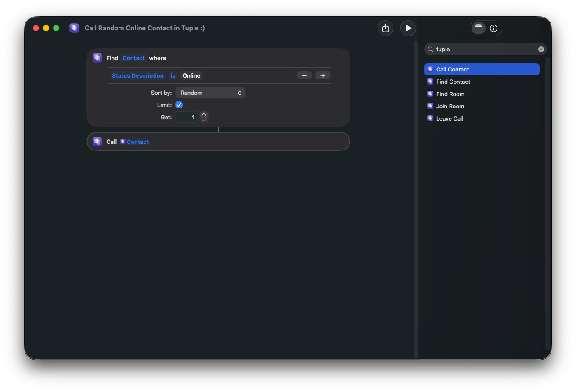This screenshot has width=576, height=392.
Task: Clear the tuple search text
Action: pos(541,49)
